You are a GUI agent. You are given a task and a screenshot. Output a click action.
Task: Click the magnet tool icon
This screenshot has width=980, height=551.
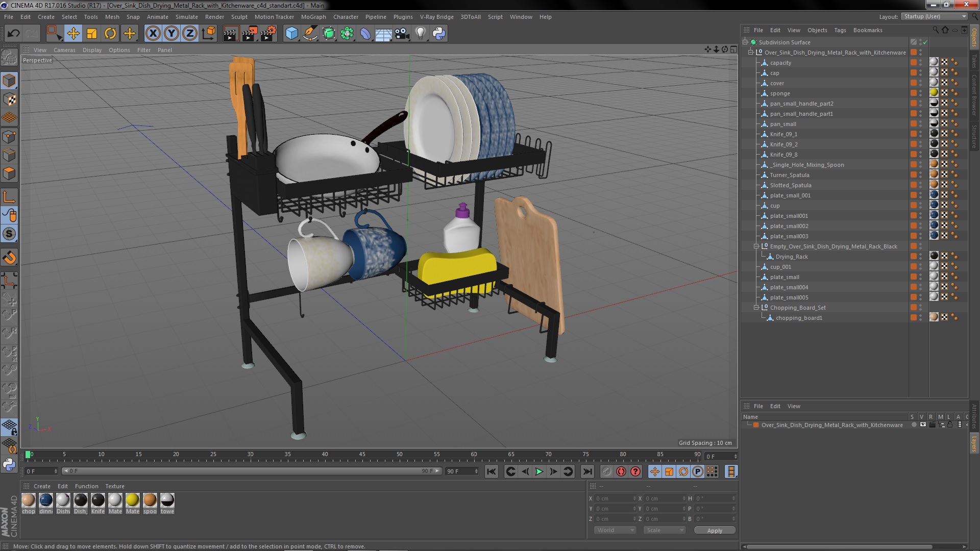9,258
